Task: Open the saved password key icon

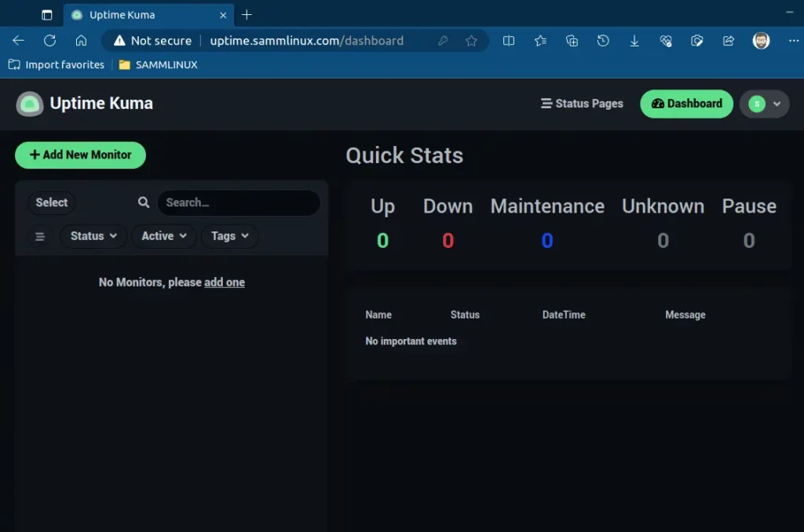Action: point(443,41)
